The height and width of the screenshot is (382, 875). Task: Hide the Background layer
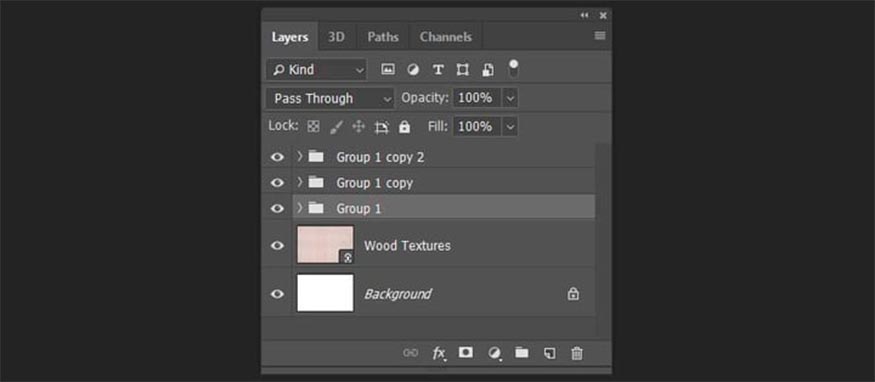point(277,294)
